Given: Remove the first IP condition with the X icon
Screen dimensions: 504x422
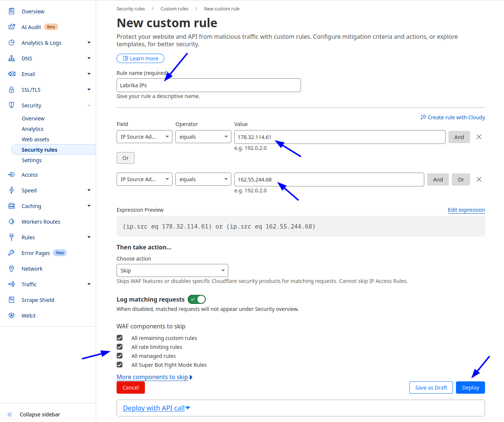Looking at the screenshot, I should (479, 137).
